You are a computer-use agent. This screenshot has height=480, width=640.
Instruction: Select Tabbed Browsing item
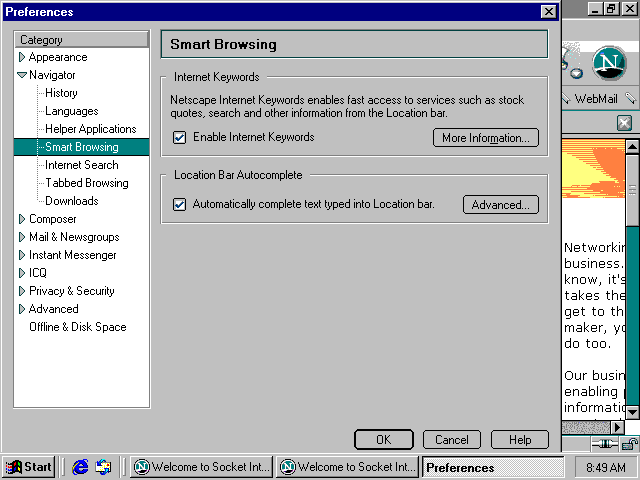[87, 183]
